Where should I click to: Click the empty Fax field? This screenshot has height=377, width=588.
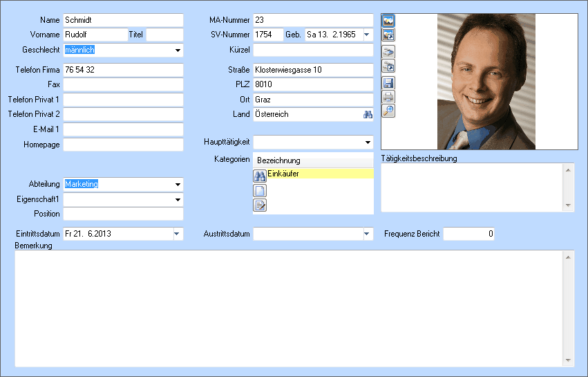pos(123,84)
